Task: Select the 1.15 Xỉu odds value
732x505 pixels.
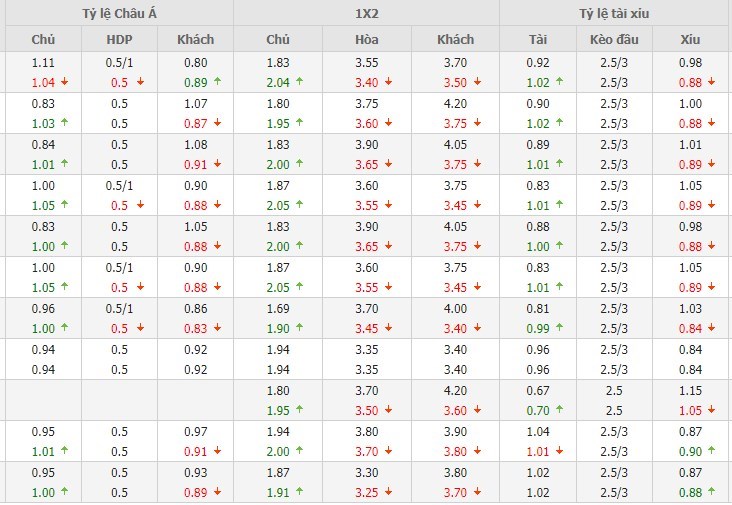Action: 690,391
